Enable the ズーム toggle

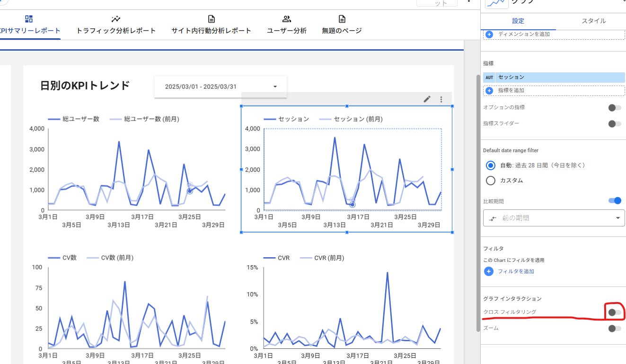(615, 329)
